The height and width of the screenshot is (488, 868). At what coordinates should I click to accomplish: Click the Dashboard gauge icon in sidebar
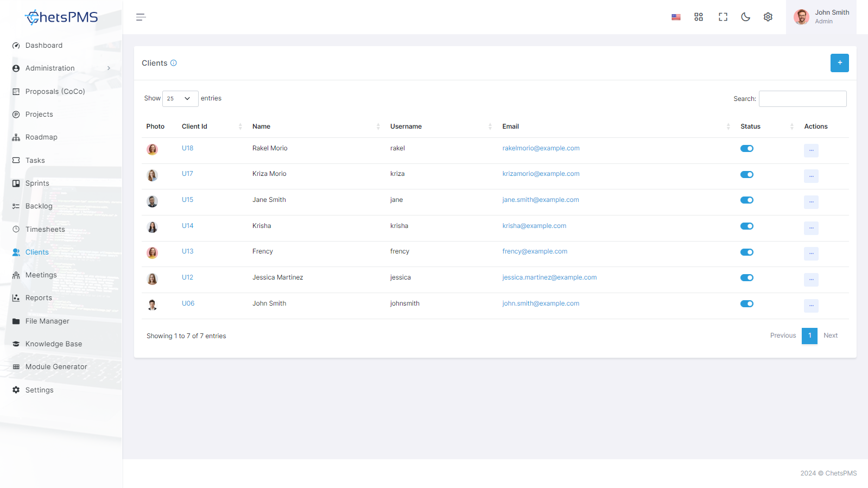click(16, 46)
